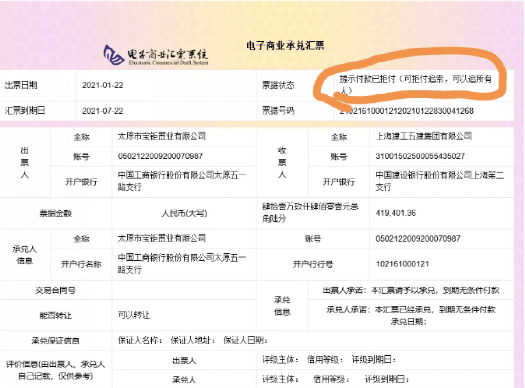
Task: Click the payee's bank 中国建设银行 branch cell
Action: pos(442,181)
